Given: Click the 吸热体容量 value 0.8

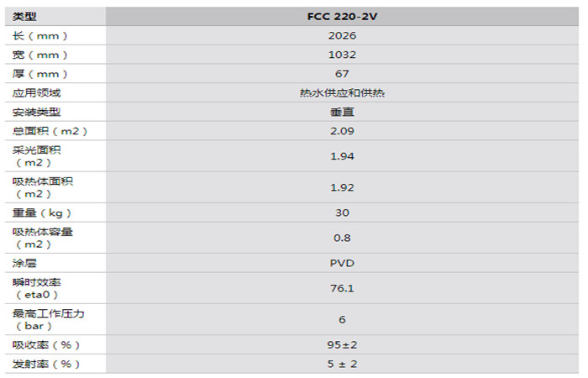Looking at the screenshot, I should coord(342,238).
